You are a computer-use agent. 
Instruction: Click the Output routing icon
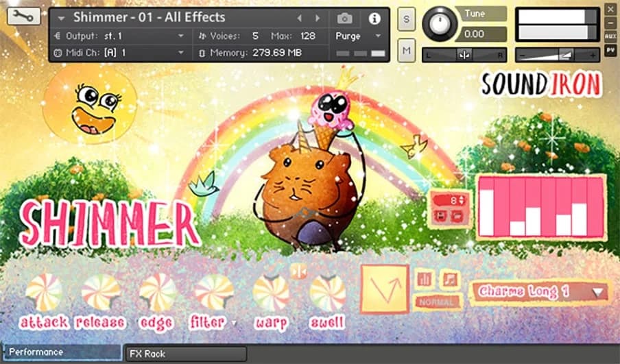point(58,36)
